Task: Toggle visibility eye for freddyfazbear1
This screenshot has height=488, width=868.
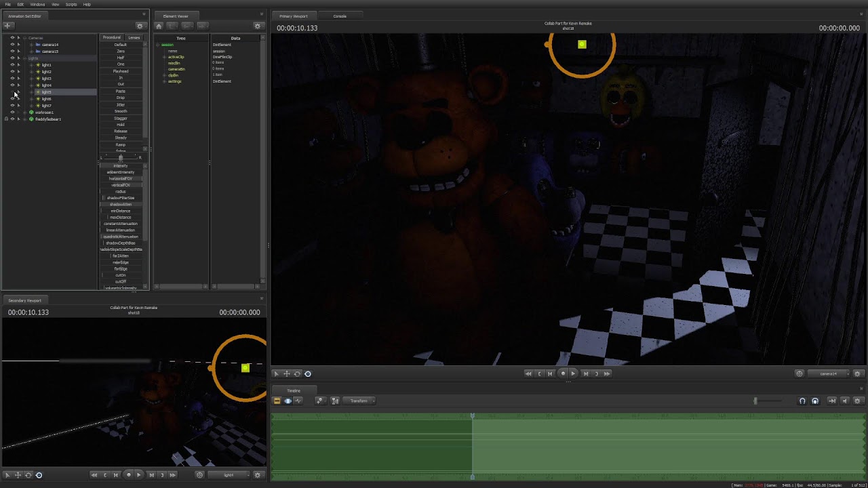Action: tap(12, 119)
